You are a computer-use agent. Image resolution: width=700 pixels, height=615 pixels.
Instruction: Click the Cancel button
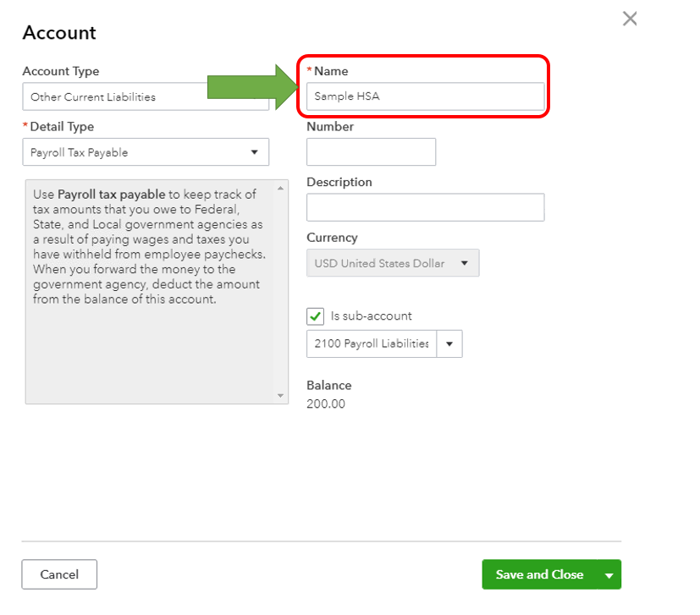click(59, 574)
